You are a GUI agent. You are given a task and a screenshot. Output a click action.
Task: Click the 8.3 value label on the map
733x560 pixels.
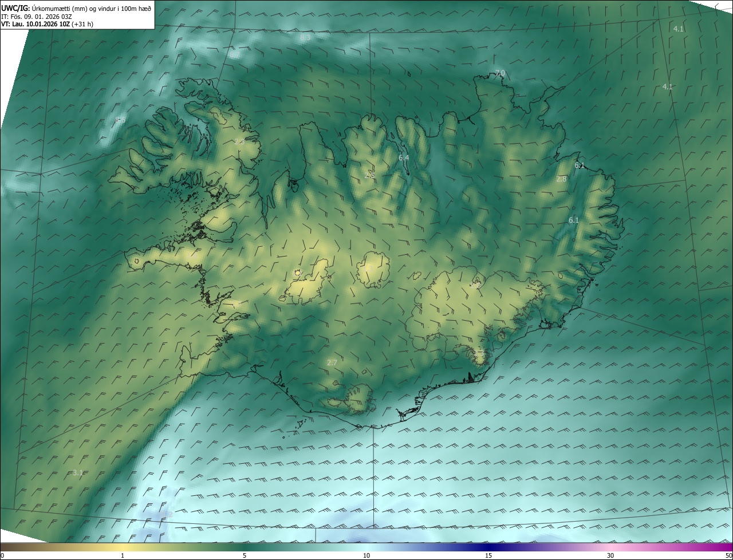(305, 37)
